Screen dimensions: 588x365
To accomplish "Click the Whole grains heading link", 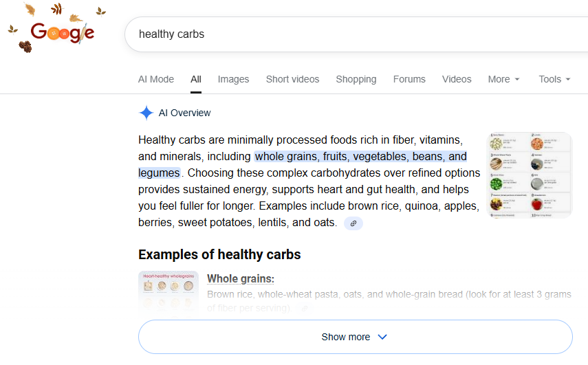I will (x=241, y=278).
